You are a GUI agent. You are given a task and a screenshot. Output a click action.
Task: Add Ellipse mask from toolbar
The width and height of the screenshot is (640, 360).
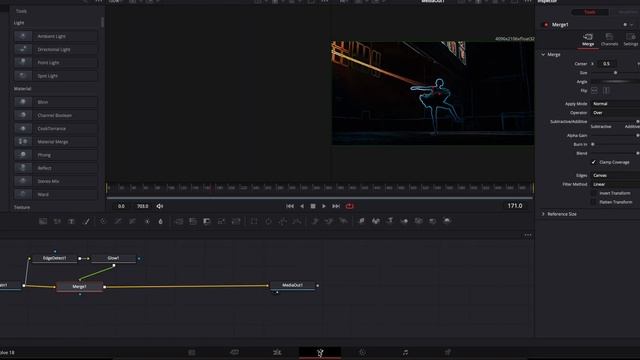click(x=268, y=221)
